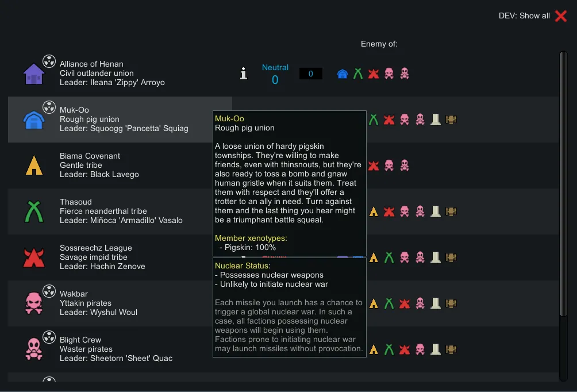Click the Blight Crew pink skull faction icon
Viewport: 577px width, 392px height.
pyautogui.click(x=33, y=349)
